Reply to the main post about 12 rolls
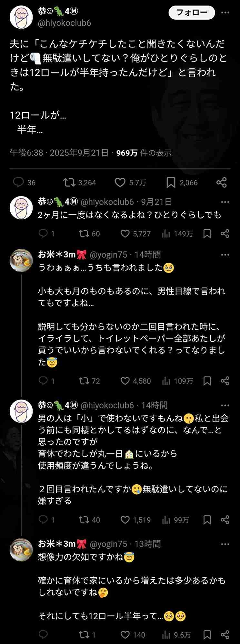This screenshot has height=644, width=240. [18, 183]
